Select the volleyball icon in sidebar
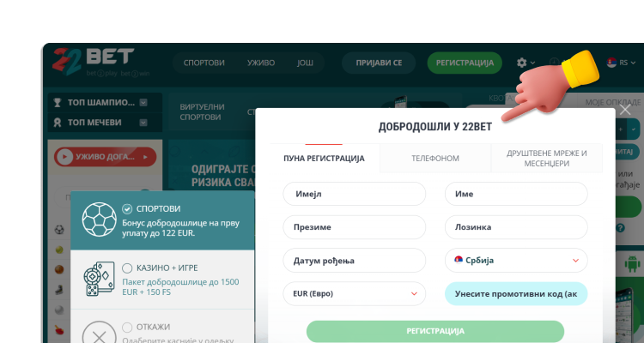 point(59,310)
